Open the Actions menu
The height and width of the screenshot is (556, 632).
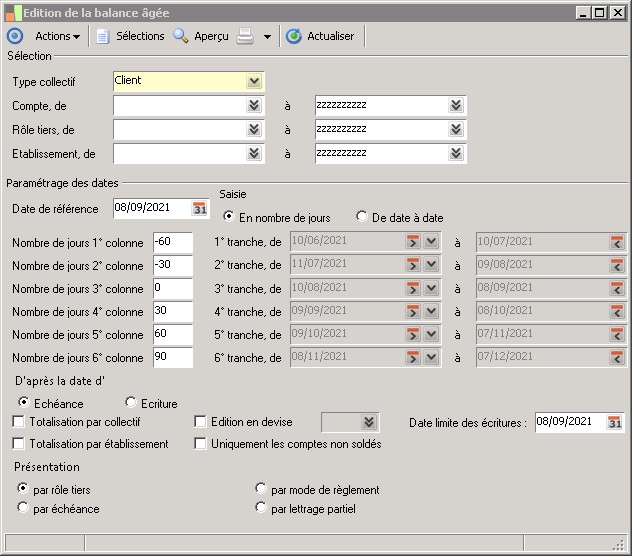coord(58,36)
